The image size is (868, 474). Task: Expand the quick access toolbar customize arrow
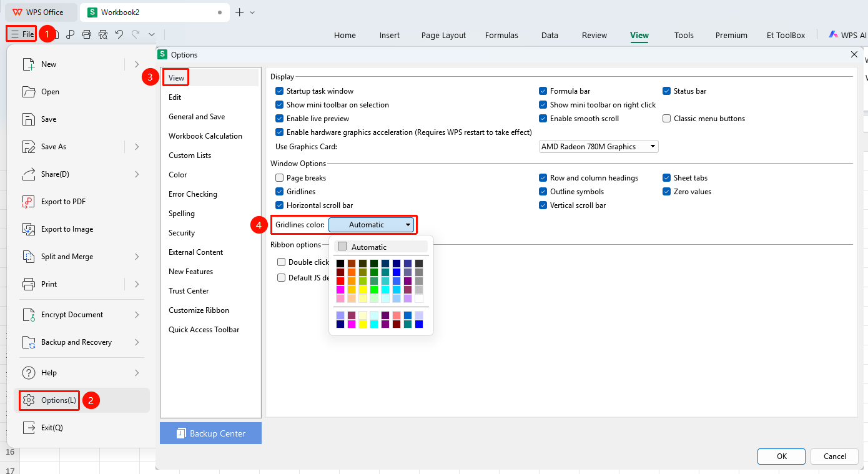point(152,34)
